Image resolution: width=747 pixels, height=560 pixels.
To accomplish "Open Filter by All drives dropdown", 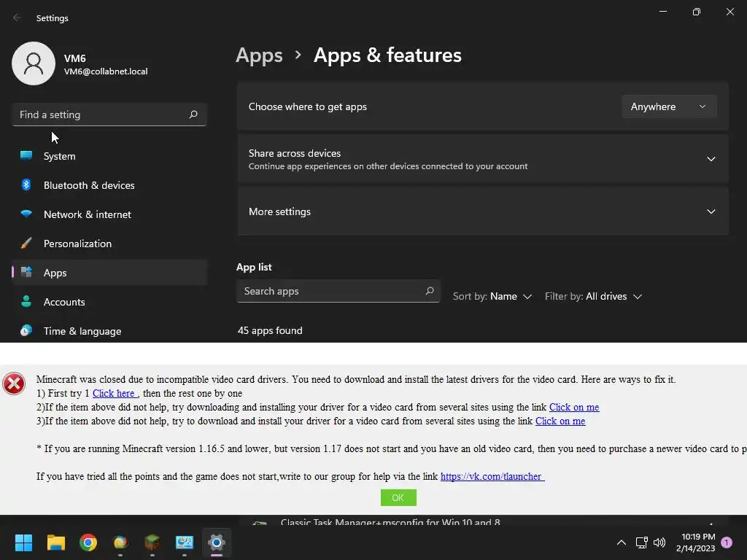I will point(593,296).
